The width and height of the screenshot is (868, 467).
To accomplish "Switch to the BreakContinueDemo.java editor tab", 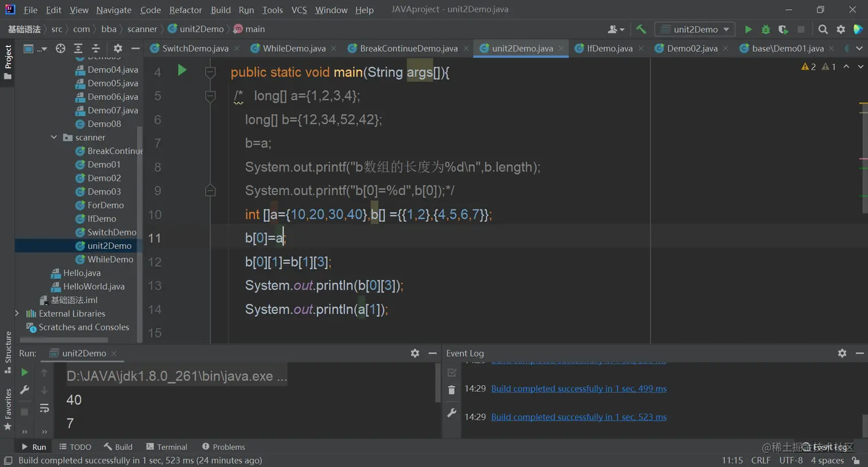I will 408,49.
